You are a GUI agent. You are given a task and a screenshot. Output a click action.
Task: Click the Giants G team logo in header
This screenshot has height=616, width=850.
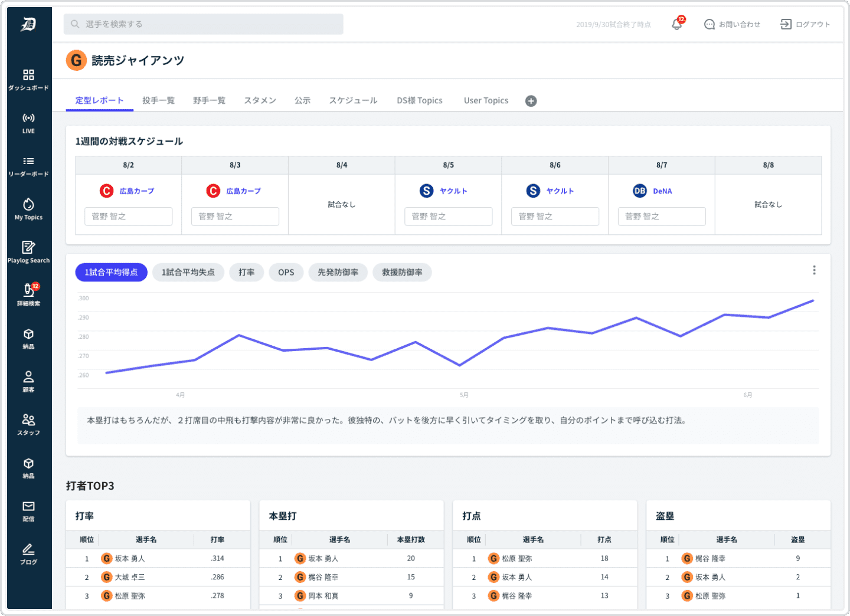76,60
